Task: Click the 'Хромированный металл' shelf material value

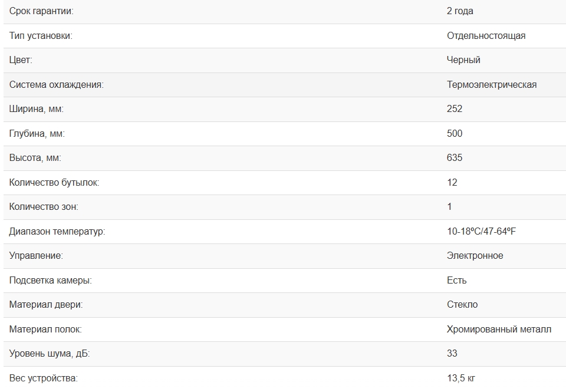Action: (x=499, y=330)
